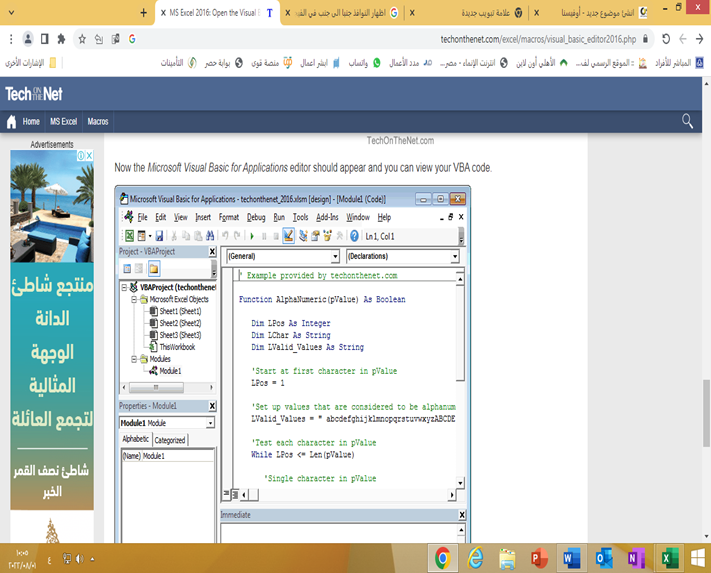Open Outlook from the taskbar

click(604, 558)
